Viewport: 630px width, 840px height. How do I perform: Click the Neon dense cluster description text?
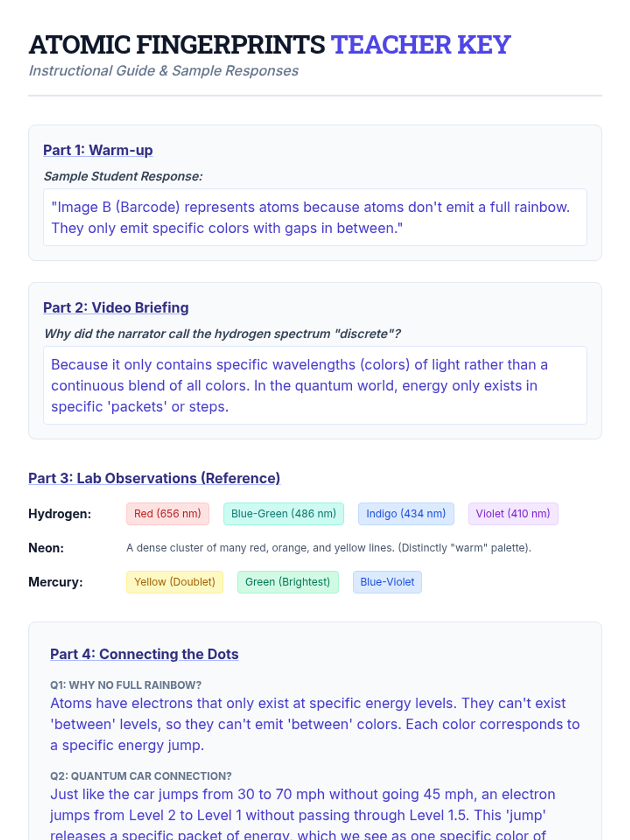tap(329, 548)
